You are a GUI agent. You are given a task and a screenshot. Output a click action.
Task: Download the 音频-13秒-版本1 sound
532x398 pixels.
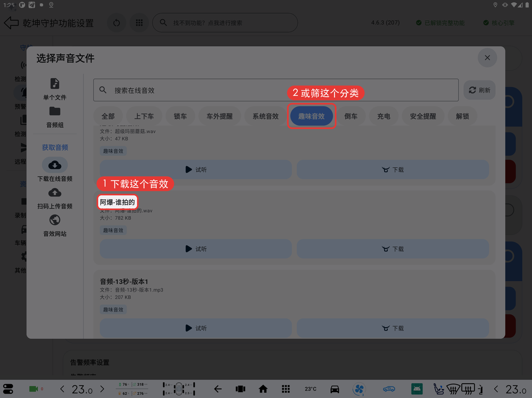click(393, 328)
